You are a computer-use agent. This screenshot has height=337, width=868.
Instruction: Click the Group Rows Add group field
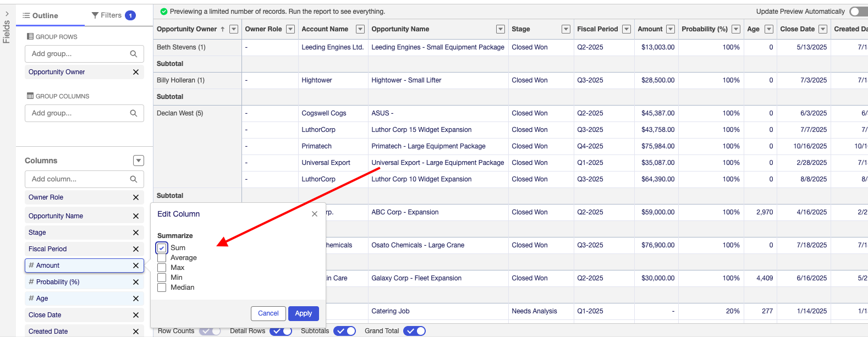tap(84, 54)
